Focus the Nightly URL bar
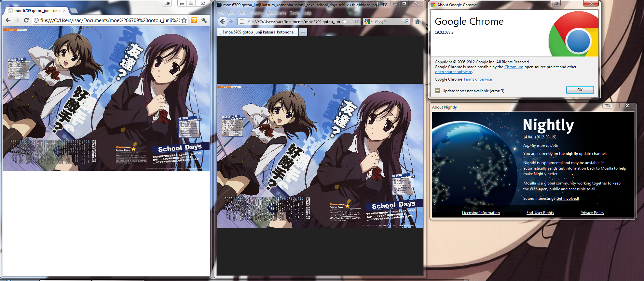The width and height of the screenshot is (644, 281). (x=294, y=21)
